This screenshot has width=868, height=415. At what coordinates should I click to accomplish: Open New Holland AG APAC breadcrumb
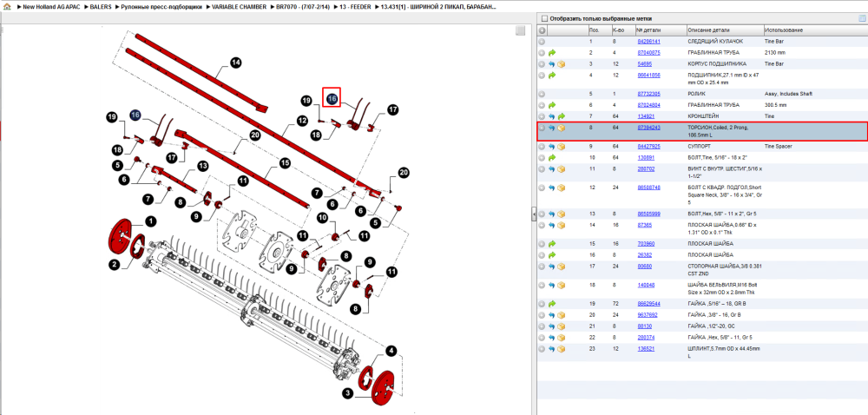pos(53,8)
